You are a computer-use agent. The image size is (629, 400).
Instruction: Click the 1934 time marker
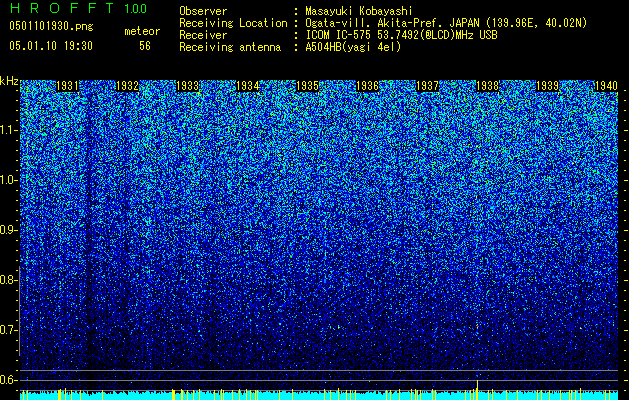pyautogui.click(x=248, y=86)
